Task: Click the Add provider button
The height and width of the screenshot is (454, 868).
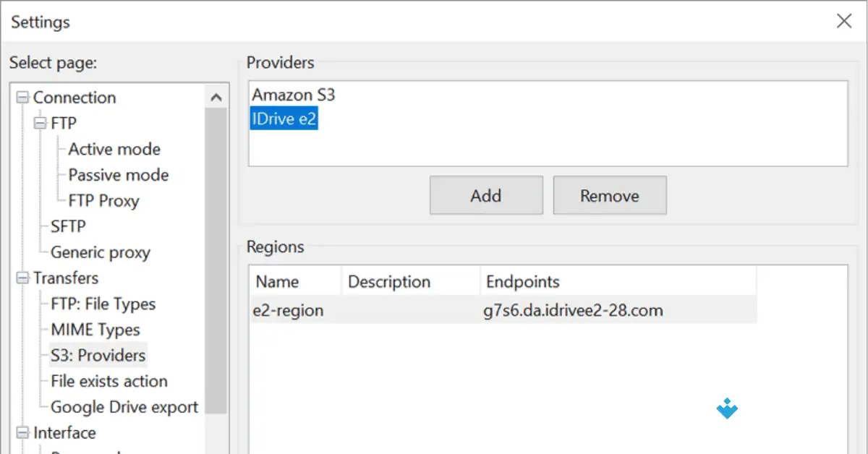Action: 485,195
